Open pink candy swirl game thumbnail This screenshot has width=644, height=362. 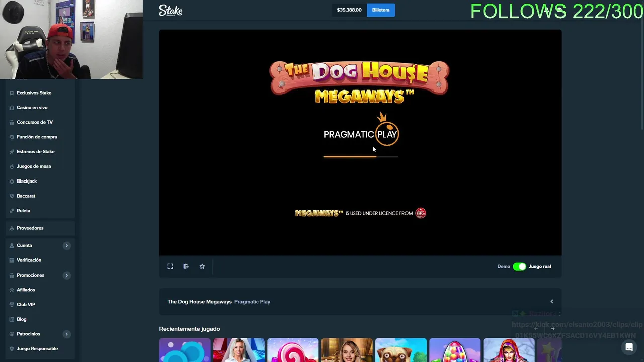(293, 350)
